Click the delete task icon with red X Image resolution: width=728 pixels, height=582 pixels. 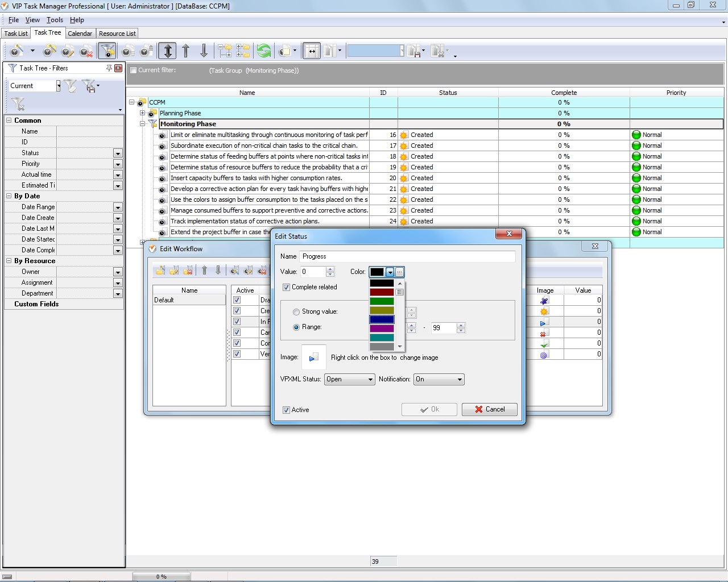[86, 52]
